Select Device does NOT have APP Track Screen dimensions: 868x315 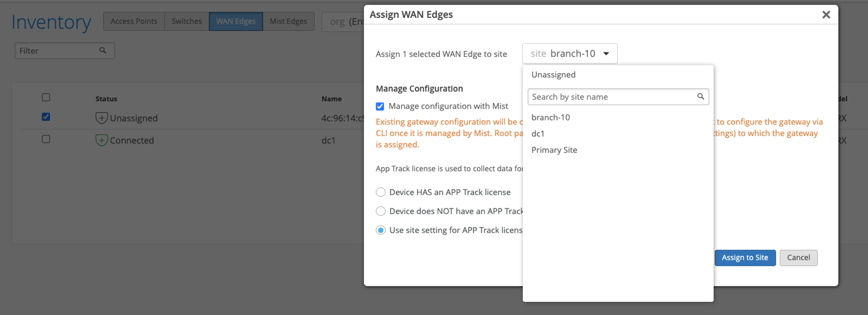point(381,211)
